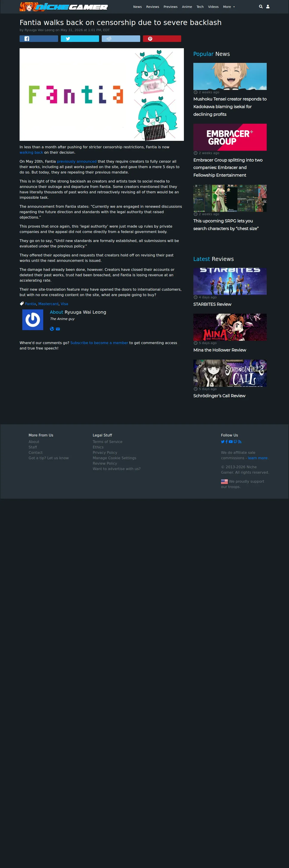Open the footer Facebook icon

coord(227,442)
